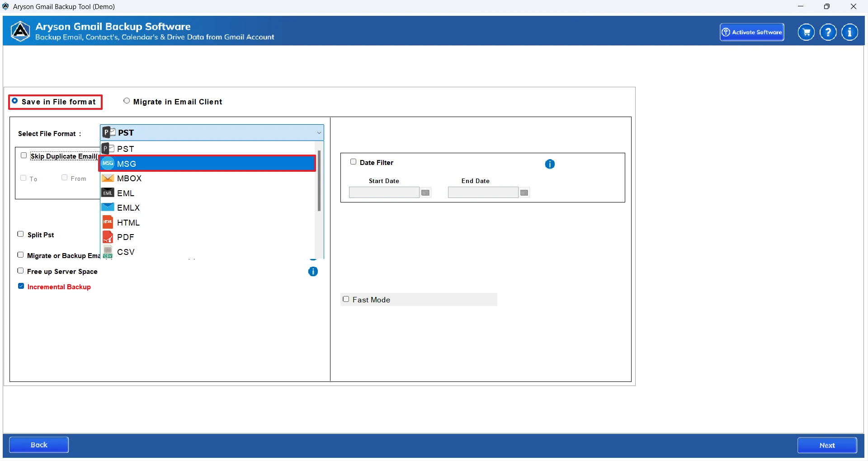
Task: Check the Migrate or Backup Emails option
Action: click(x=20, y=255)
